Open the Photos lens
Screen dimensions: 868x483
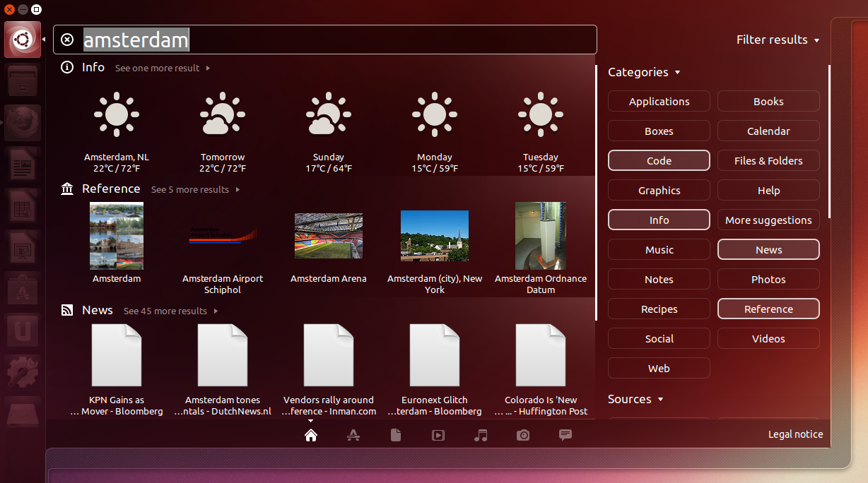(x=523, y=435)
